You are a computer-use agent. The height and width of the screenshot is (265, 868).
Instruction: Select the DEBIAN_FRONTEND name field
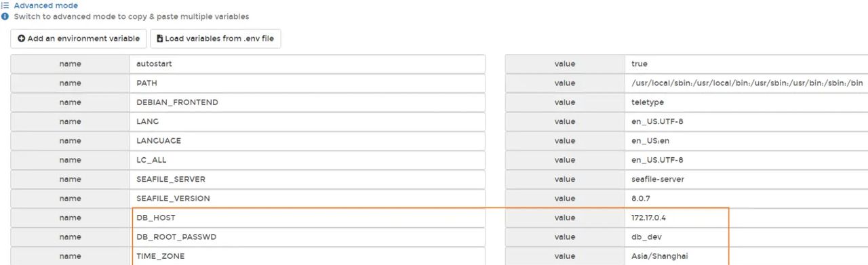[307, 102]
